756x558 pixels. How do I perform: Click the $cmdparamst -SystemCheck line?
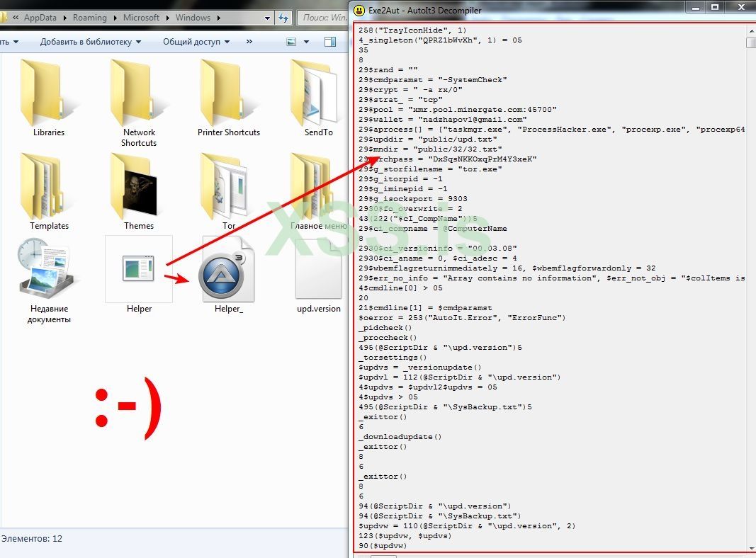[432, 79]
